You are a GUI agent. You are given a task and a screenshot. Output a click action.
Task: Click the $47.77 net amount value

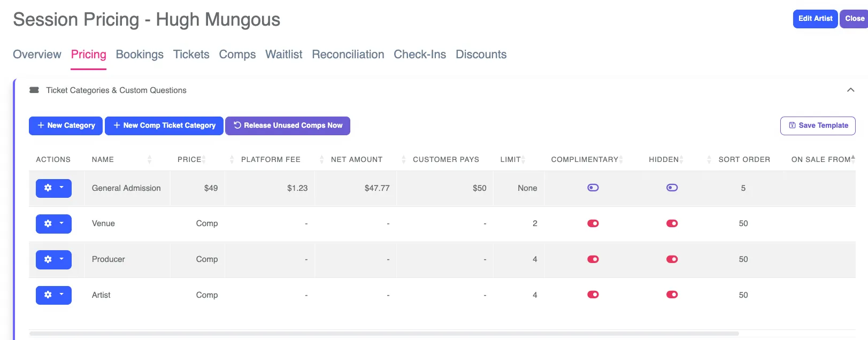[x=377, y=188]
